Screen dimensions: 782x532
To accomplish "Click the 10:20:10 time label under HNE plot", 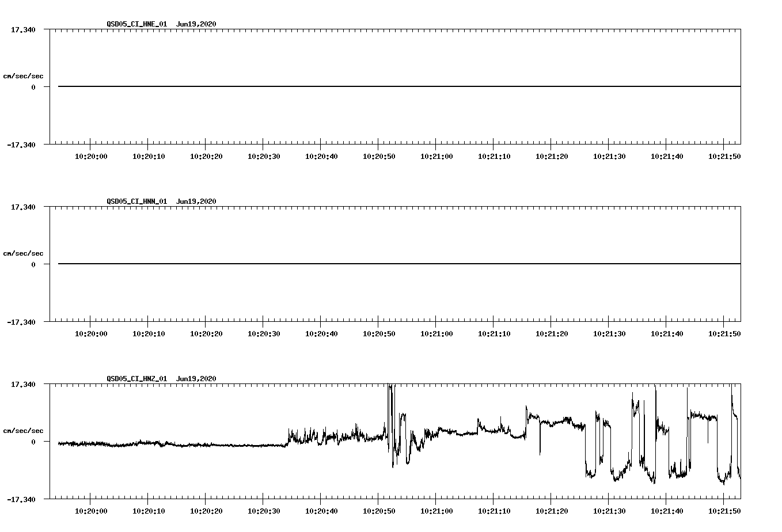I will (x=149, y=157).
